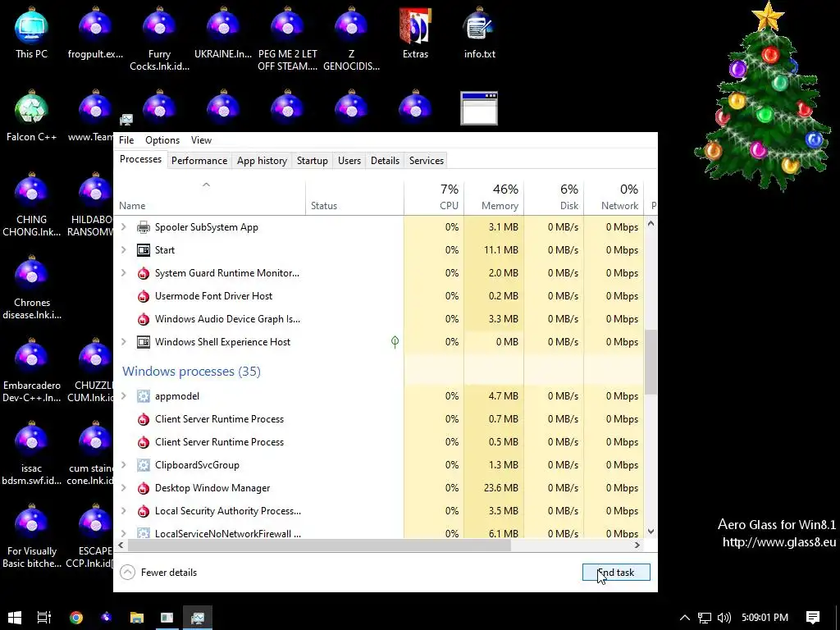840x630 pixels.
Task: Sort by the Disk column header
Action: tap(554, 199)
